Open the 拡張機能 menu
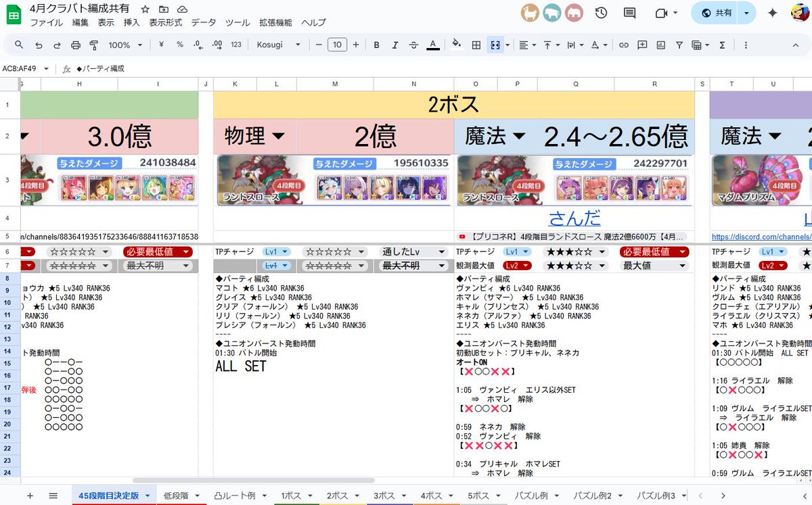The width and height of the screenshot is (812, 505). (275, 22)
